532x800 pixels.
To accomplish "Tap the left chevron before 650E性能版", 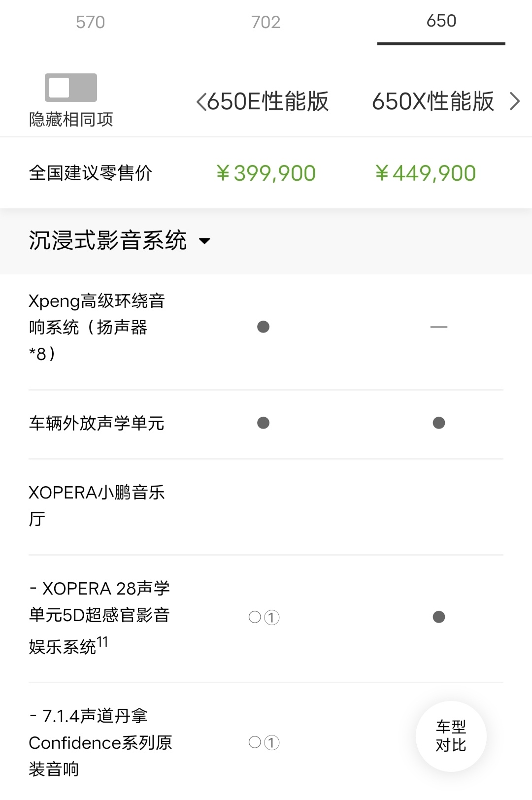I will [200, 102].
